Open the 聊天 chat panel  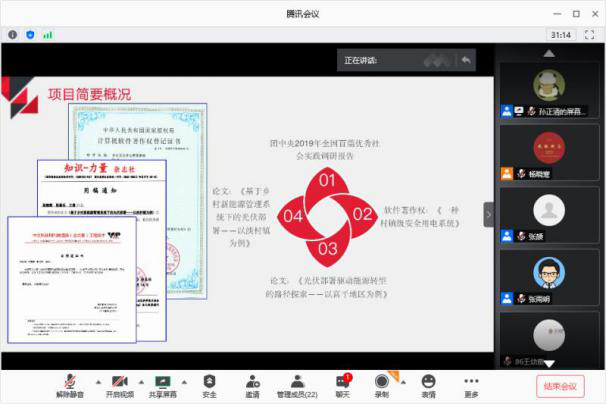[342, 381]
